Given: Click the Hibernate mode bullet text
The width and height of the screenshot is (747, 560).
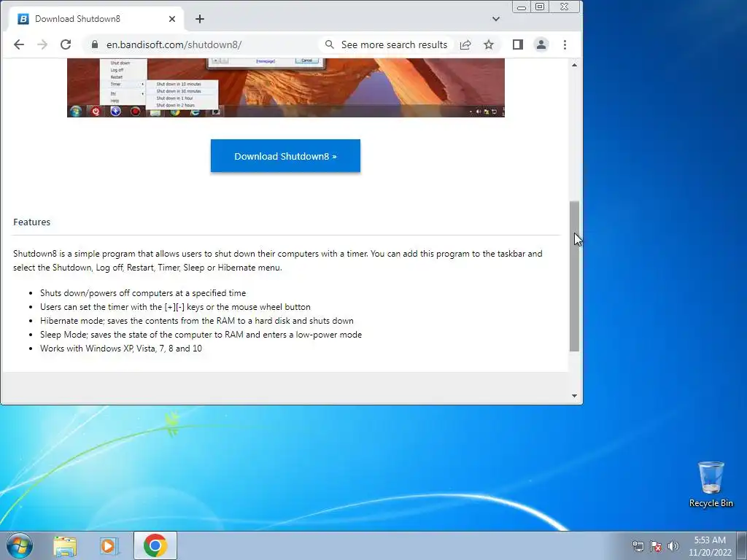Looking at the screenshot, I should 197,321.
